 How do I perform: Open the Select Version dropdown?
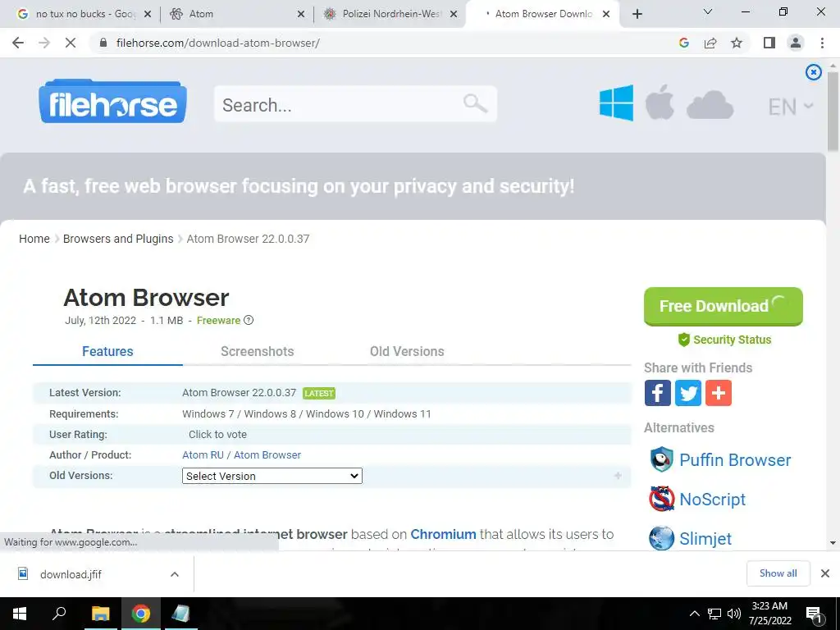point(272,476)
